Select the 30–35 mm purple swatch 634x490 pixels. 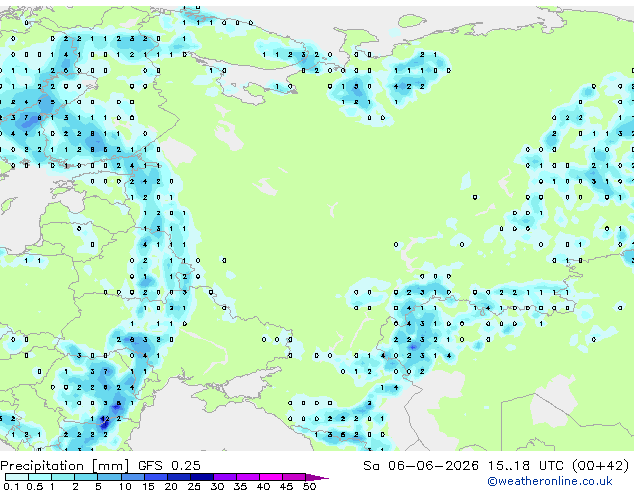225,477
